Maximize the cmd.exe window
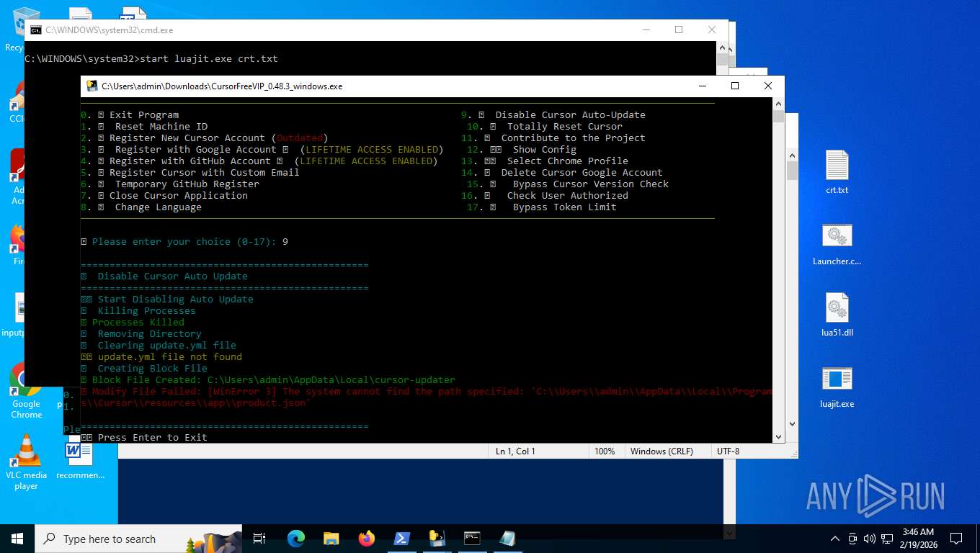 click(x=679, y=30)
